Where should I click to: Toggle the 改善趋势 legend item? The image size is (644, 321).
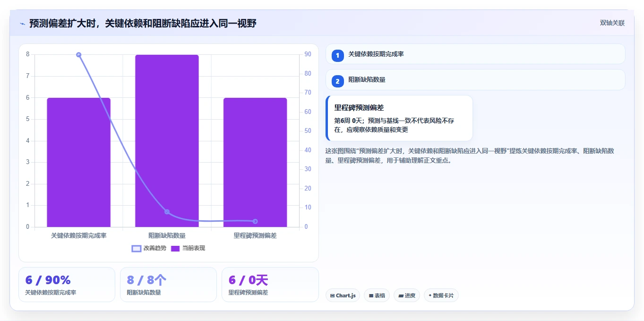[x=149, y=248]
